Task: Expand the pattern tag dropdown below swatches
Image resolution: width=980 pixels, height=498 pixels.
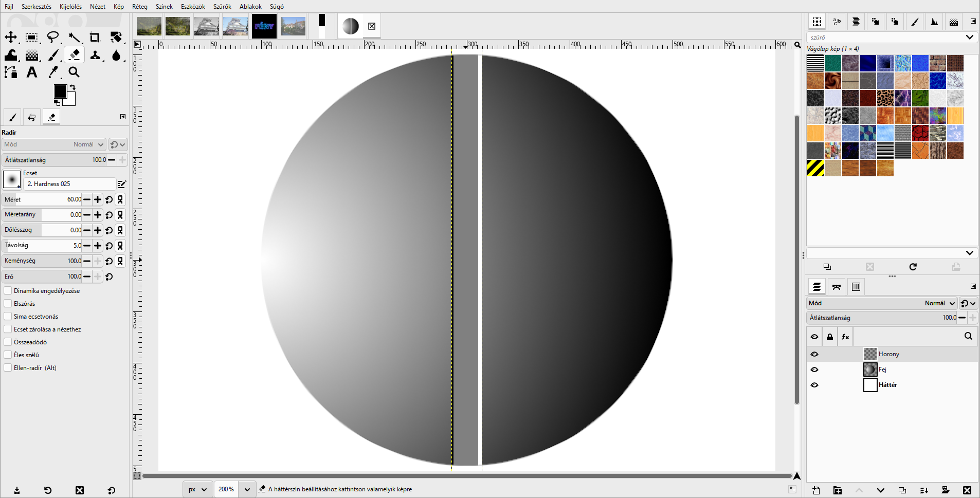Action: 969,253
